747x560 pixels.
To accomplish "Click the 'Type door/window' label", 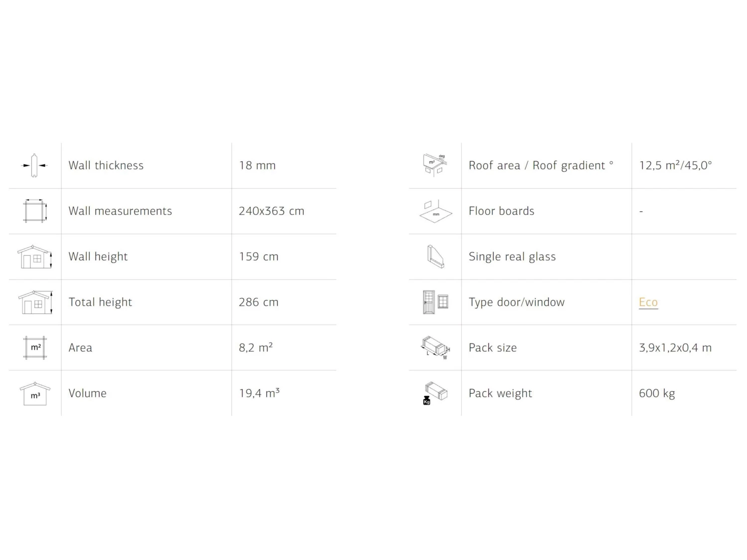I will (516, 302).
